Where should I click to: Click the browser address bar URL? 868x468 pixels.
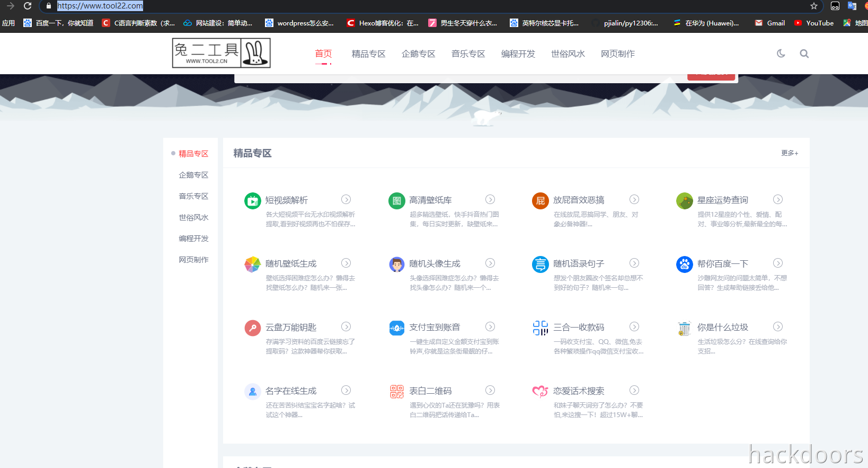100,6
